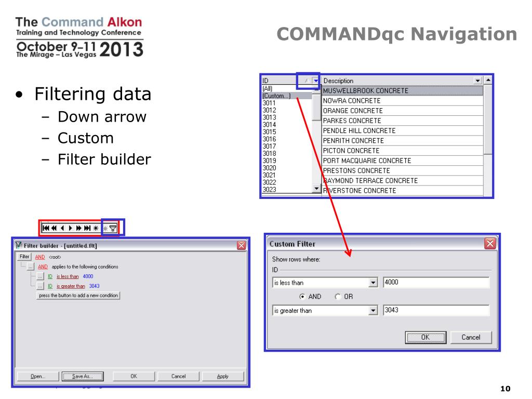This screenshot has height=399, width=532.
Task: Click Cancel in the Filter builder
Action: 179,376
